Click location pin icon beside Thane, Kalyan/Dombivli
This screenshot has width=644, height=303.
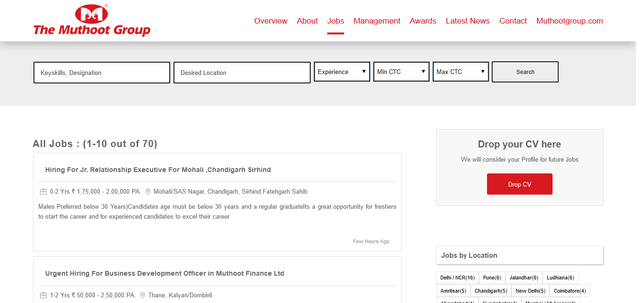click(x=142, y=295)
